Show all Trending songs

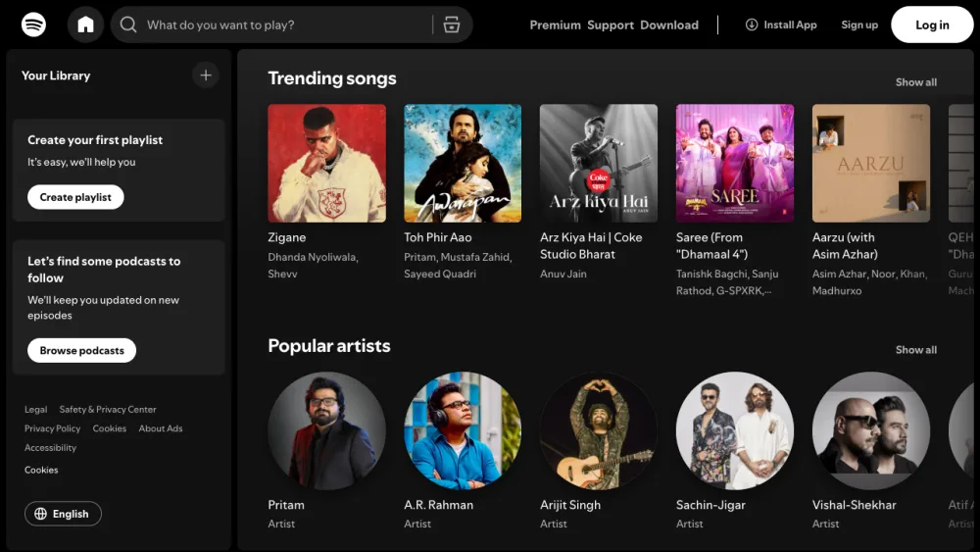coord(915,82)
